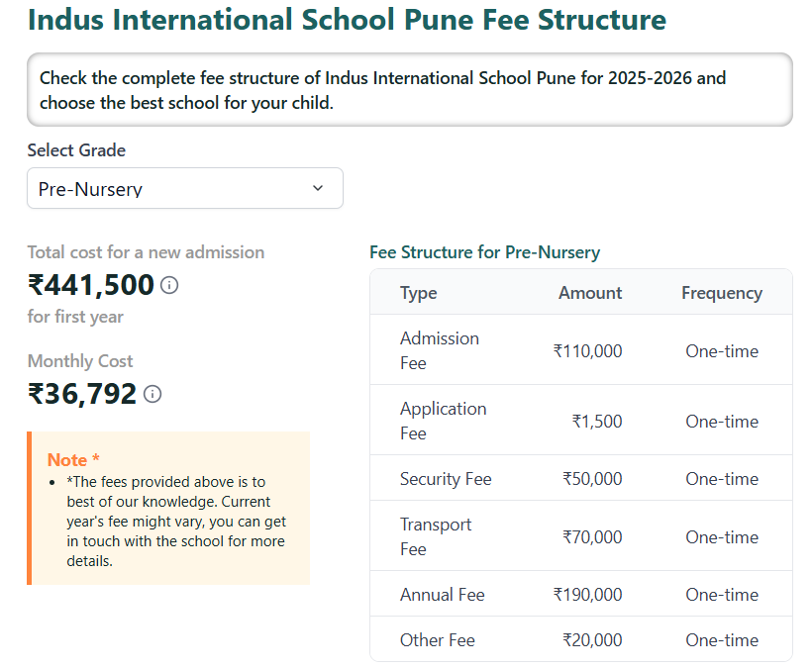Click the orange Note heading
Image resolution: width=812 pixels, height=670 pixels.
(x=73, y=460)
